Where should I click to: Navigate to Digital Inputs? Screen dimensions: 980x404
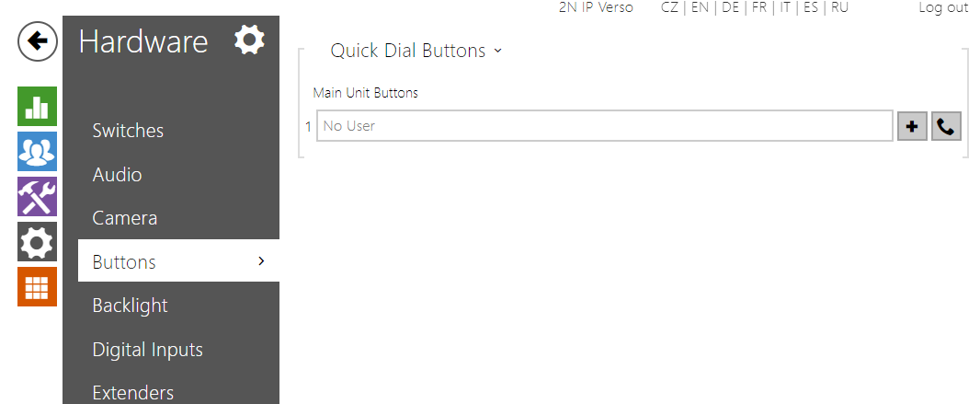(x=147, y=350)
